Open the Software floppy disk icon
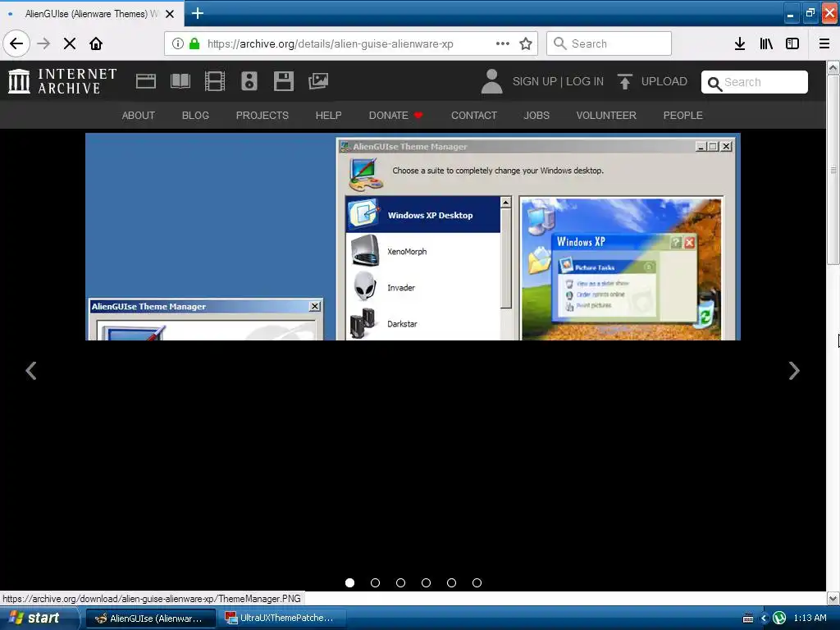 pos(283,81)
